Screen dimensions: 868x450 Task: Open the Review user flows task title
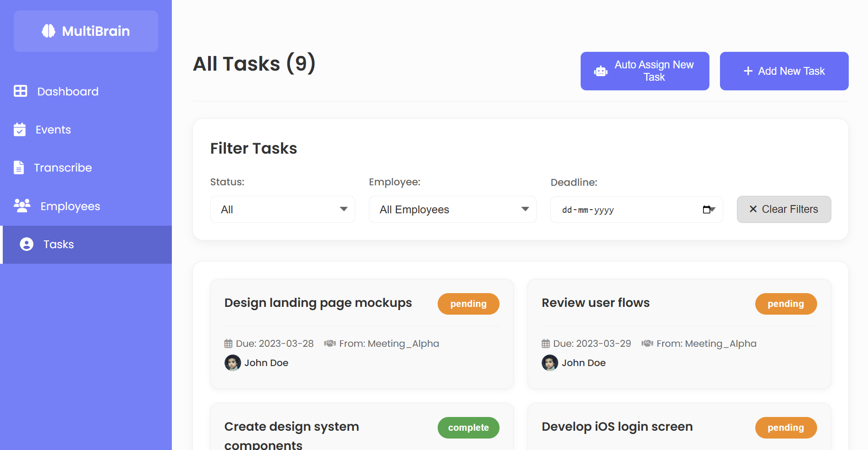pyautogui.click(x=596, y=303)
